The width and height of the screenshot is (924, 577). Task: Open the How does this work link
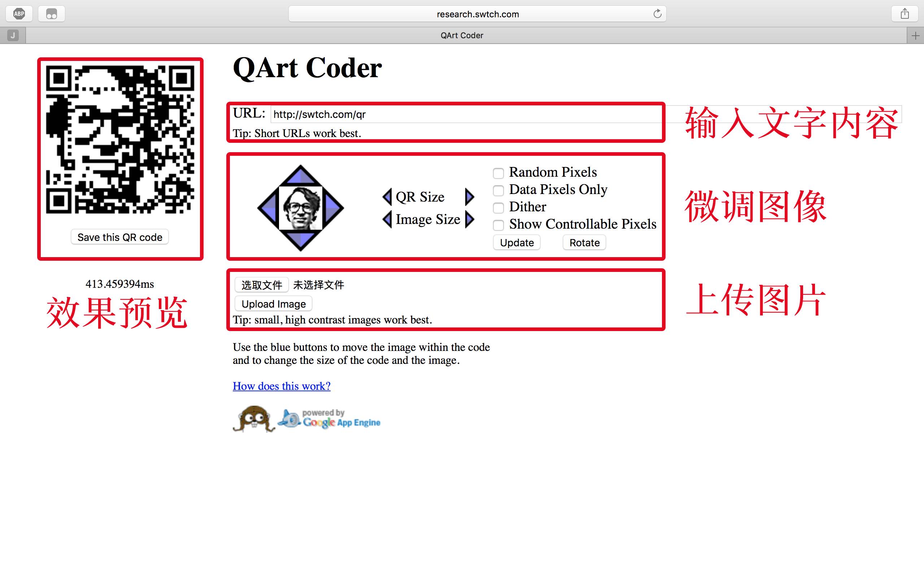[x=282, y=386]
